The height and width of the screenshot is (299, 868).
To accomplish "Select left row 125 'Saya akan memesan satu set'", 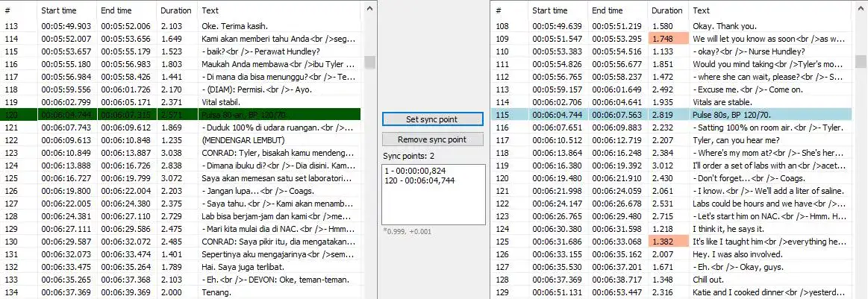I will pyautogui.click(x=181, y=178).
